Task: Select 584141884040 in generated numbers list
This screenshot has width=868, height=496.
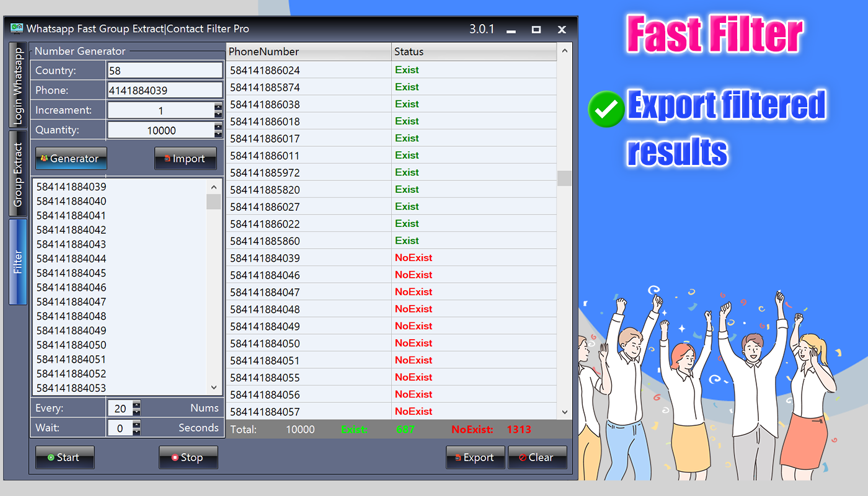Action: (71, 201)
